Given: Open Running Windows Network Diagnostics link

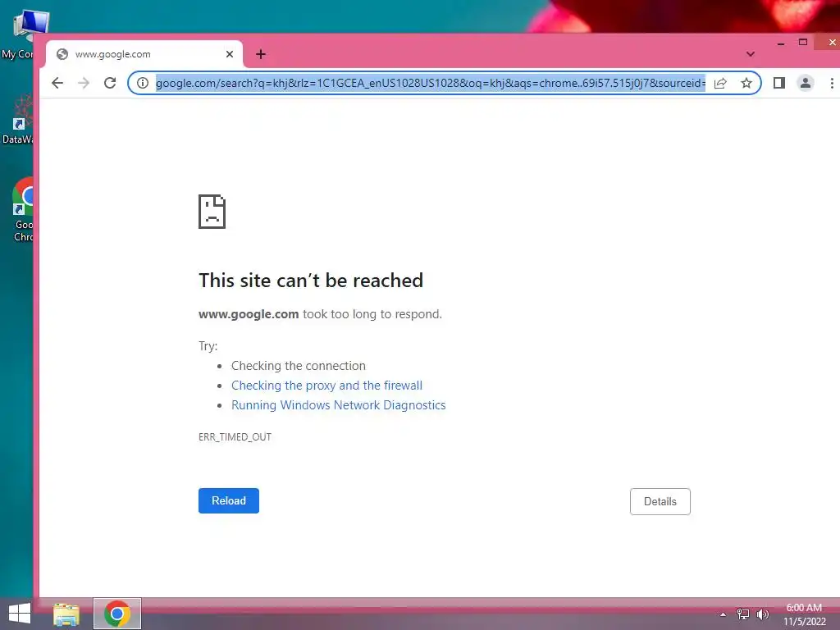Looking at the screenshot, I should pos(339,405).
